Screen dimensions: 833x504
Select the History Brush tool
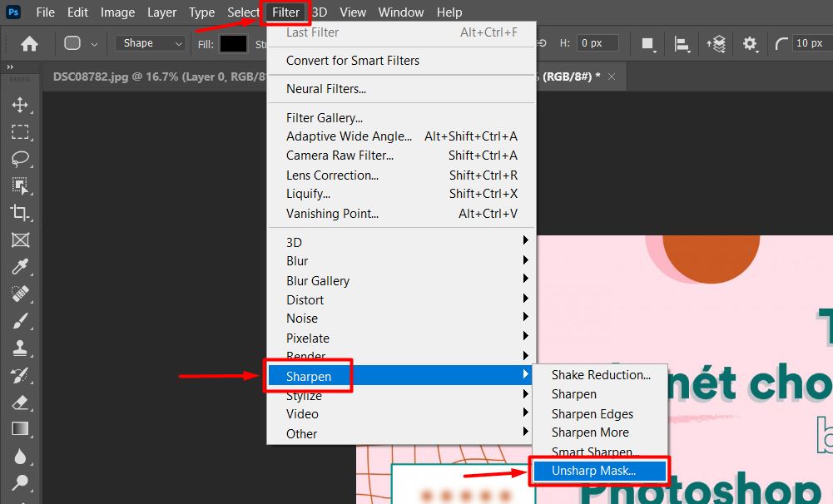click(x=20, y=375)
